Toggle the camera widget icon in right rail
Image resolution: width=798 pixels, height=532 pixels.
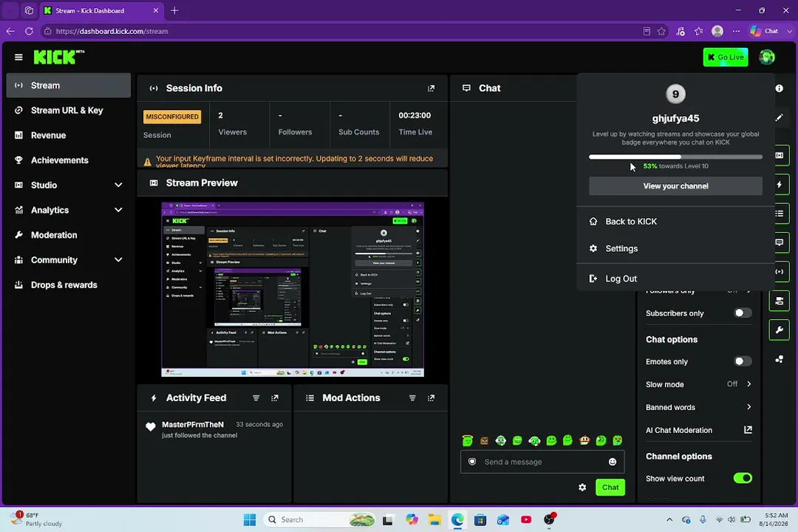point(780,301)
